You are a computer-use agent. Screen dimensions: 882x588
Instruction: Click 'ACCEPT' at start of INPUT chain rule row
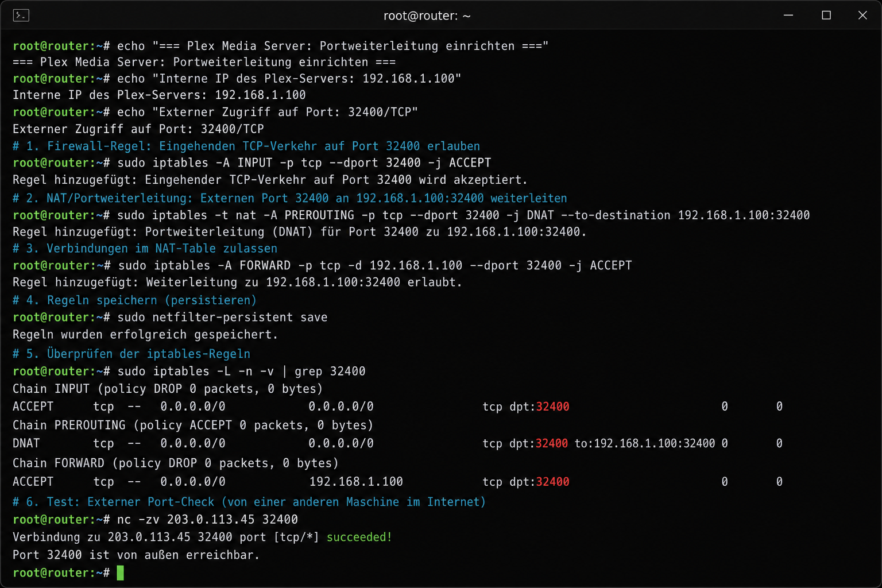click(33, 407)
